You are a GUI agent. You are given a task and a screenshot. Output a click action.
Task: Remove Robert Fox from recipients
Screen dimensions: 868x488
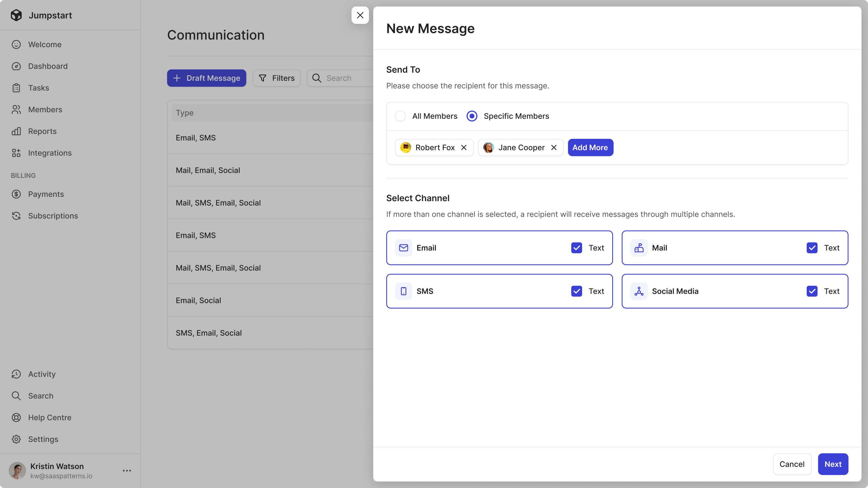[464, 147]
